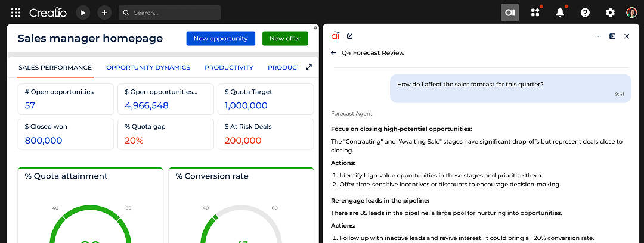
Task: Switch to the Productivity tab
Action: [x=229, y=67]
